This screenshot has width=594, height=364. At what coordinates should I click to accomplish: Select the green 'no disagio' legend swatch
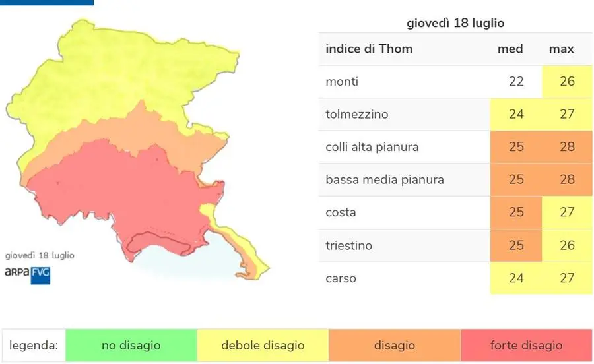click(131, 345)
